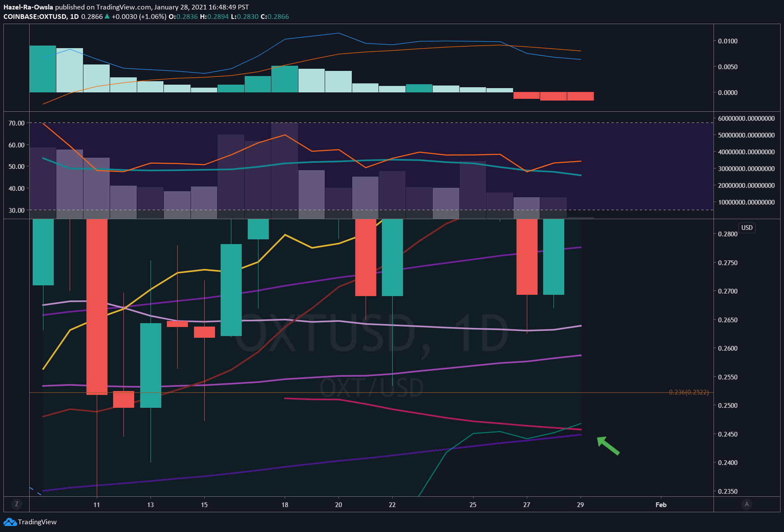Click the 0.2700 price axis label
Image resolution: width=784 pixels, height=532 pixels.
[728, 291]
